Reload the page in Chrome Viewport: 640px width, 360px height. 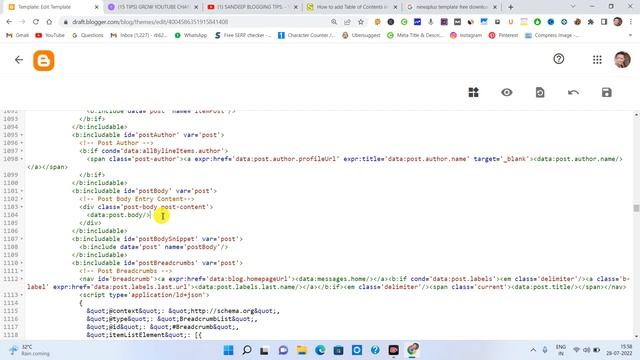point(36,22)
